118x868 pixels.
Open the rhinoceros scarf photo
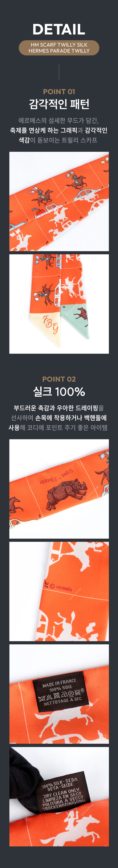click(x=59, y=489)
